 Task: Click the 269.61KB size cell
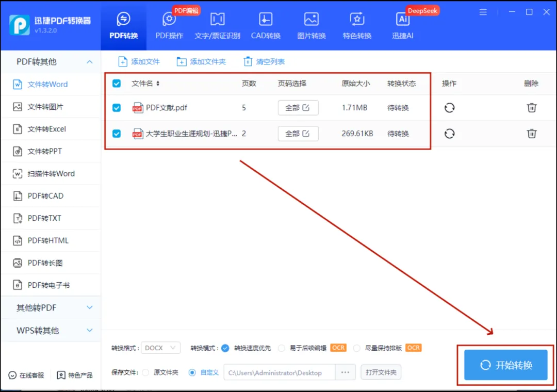[x=357, y=134]
